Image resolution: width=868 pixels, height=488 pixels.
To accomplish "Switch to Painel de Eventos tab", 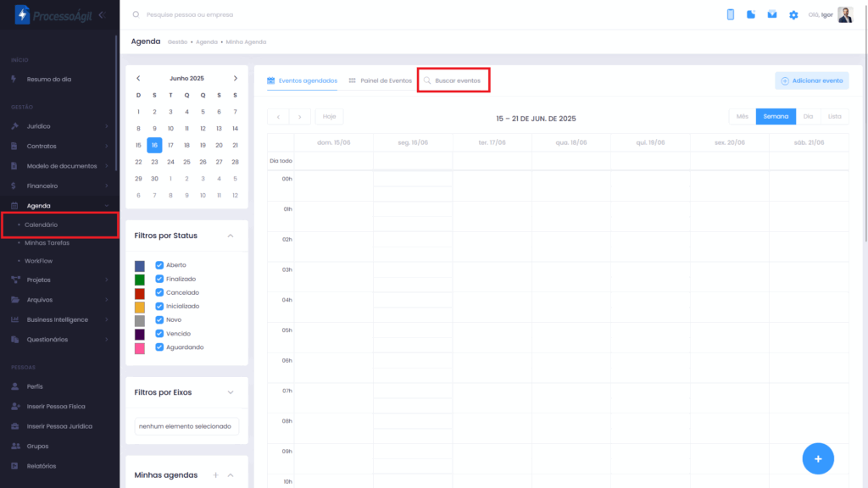I will 380,80.
